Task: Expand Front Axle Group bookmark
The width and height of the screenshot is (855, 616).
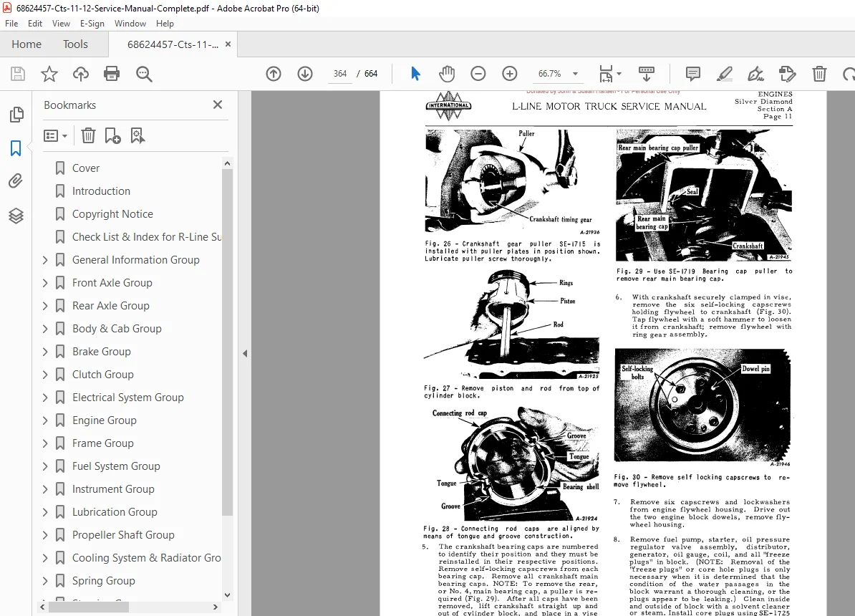Action: [x=45, y=283]
